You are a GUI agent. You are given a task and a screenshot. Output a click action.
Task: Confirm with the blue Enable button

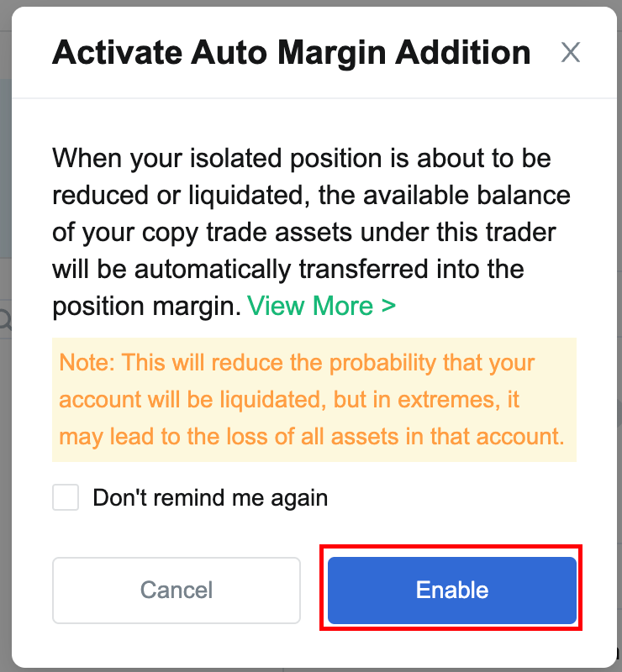(452, 591)
